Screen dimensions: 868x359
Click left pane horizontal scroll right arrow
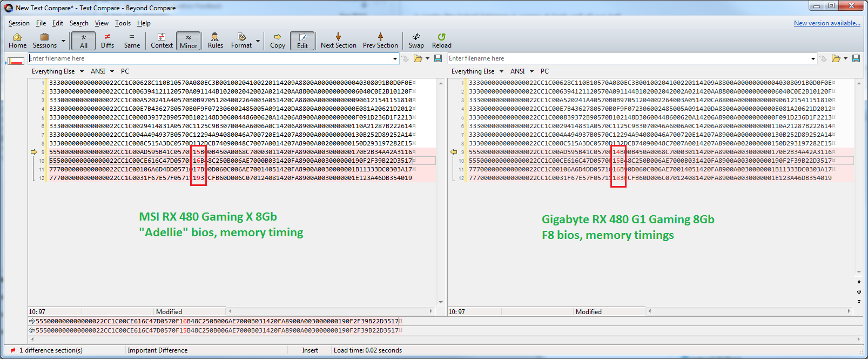tap(431, 311)
